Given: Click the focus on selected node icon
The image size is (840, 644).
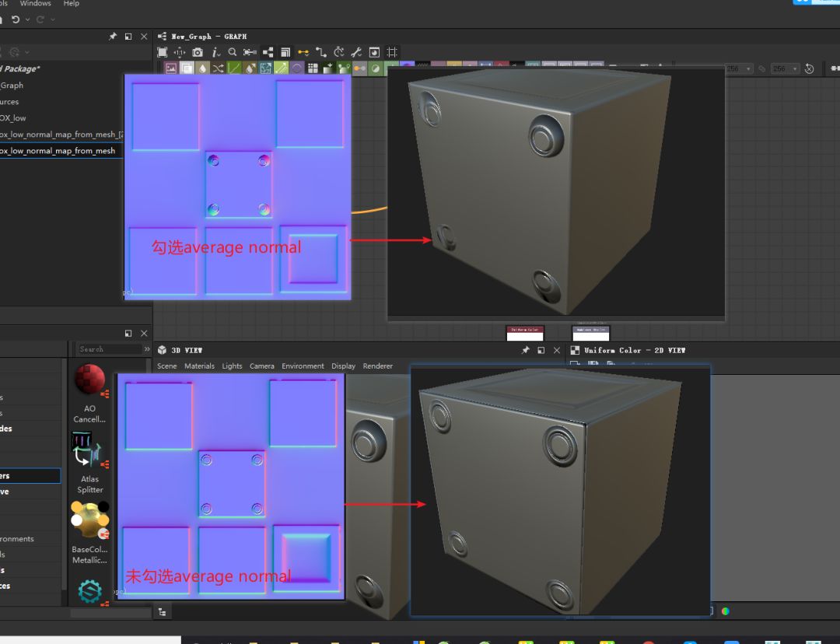Looking at the screenshot, I should pyautogui.click(x=250, y=52).
